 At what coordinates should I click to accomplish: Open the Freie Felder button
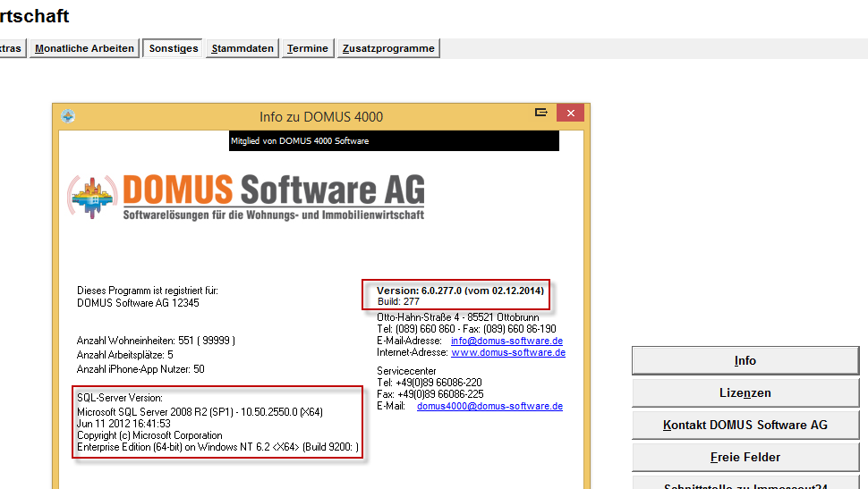pyautogui.click(x=745, y=457)
